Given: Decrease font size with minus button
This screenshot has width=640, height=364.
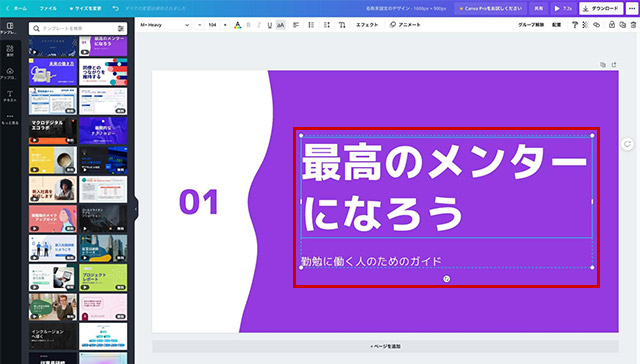Looking at the screenshot, I should tap(200, 25).
